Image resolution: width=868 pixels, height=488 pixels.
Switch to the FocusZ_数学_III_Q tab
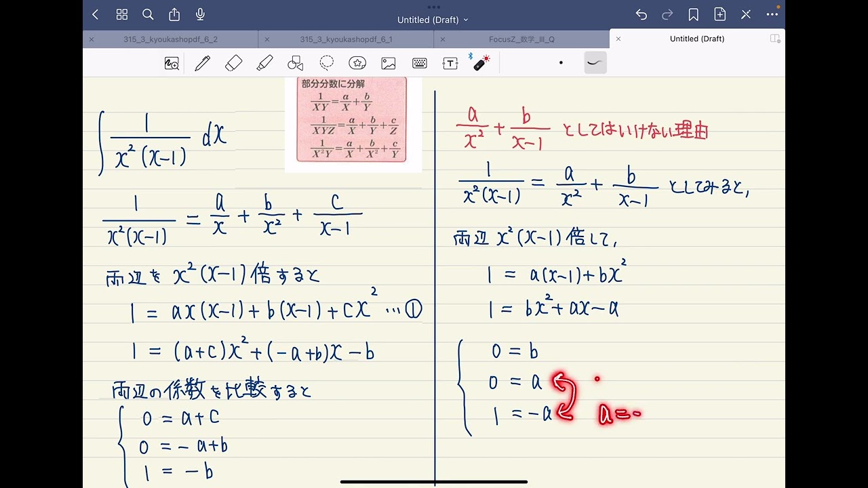click(x=521, y=39)
